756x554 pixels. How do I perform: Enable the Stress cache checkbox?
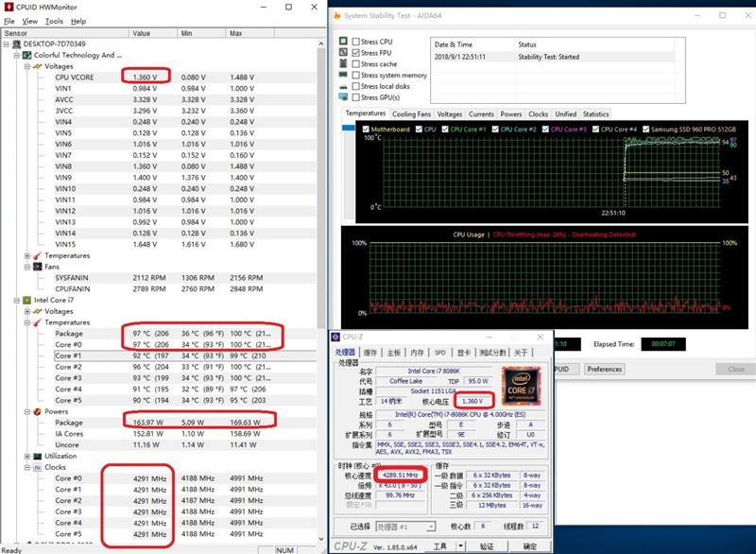(x=356, y=63)
